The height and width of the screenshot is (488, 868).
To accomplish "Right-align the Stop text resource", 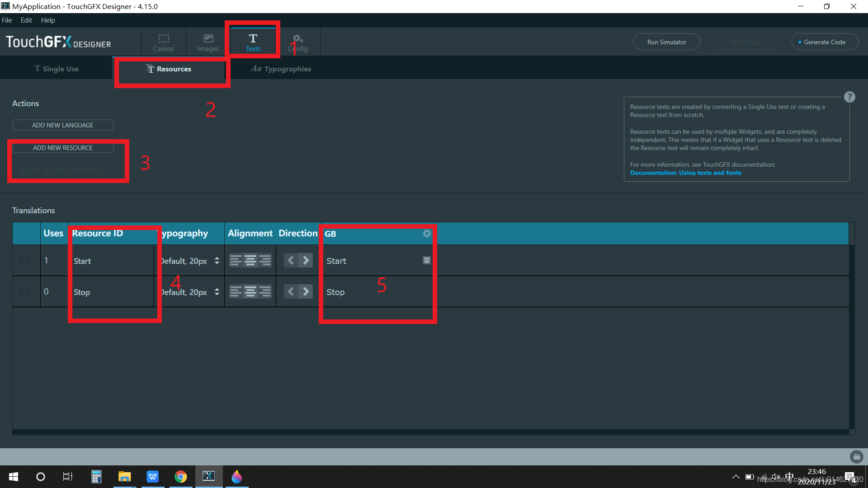I will click(x=265, y=291).
